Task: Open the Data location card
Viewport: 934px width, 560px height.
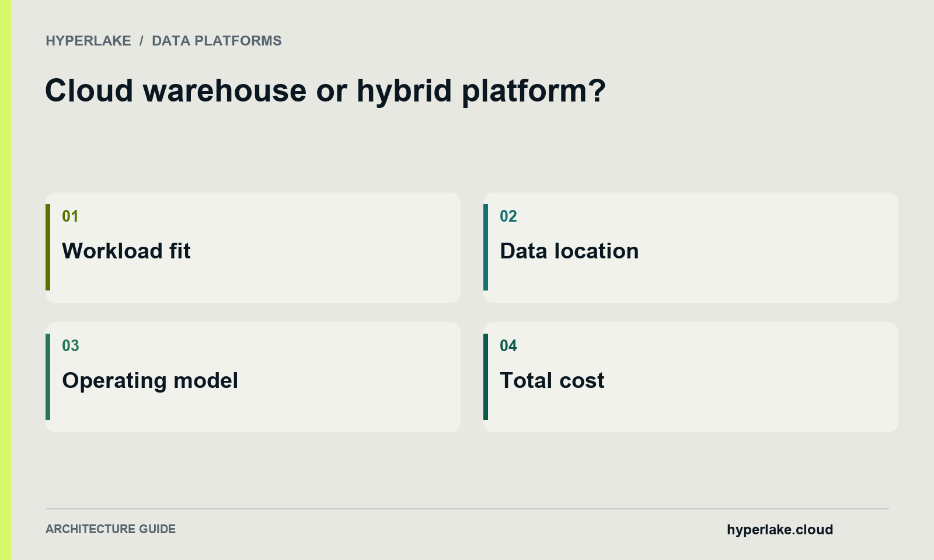Action: tap(691, 247)
